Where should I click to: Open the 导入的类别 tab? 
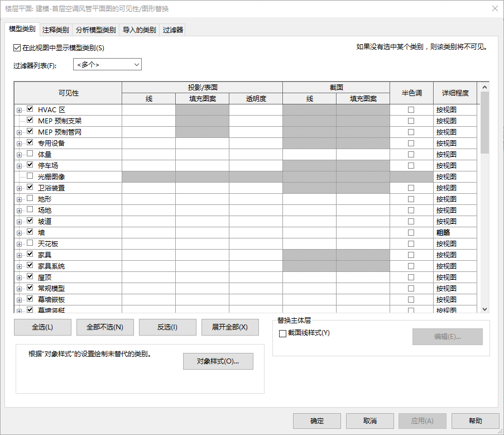click(x=139, y=30)
